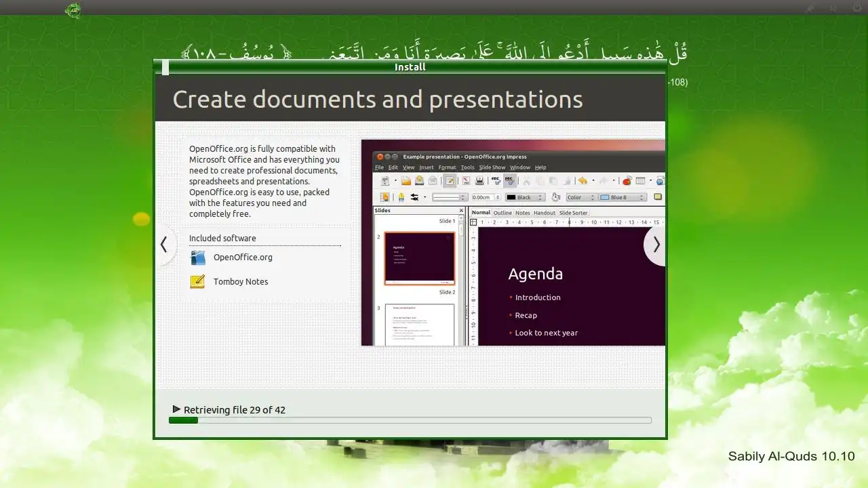Open Edit menu in Impress screenshot
Viewport: 868px width, 488px height.
coord(393,167)
